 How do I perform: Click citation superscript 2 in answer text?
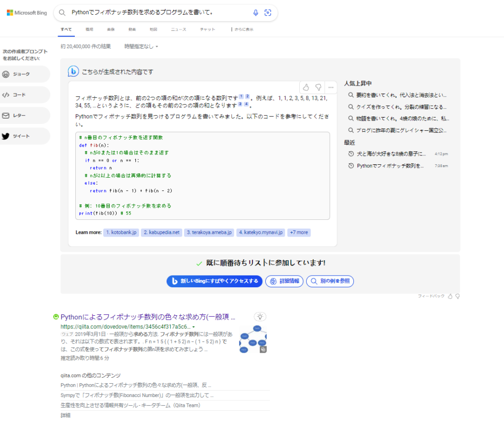(x=247, y=96)
